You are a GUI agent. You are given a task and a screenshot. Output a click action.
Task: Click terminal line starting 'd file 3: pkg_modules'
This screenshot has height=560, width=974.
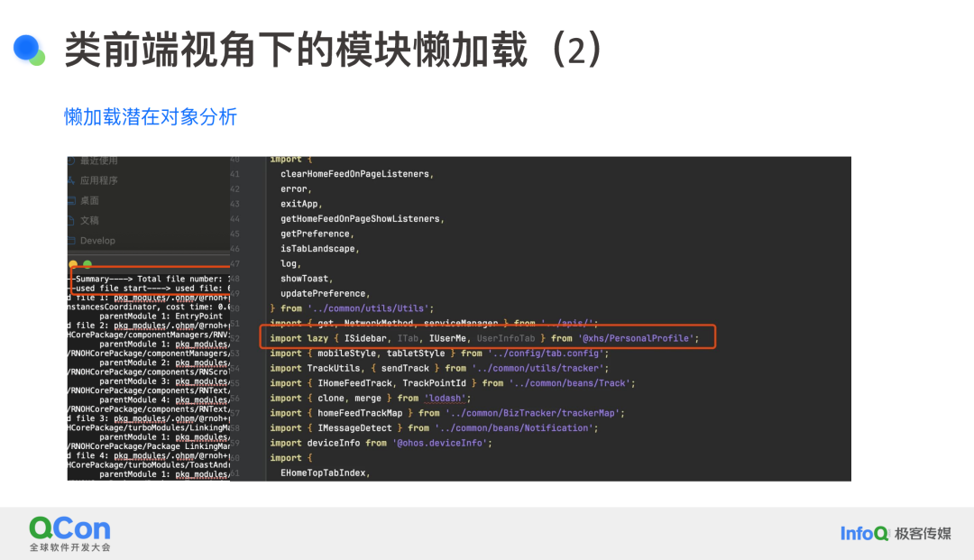pos(149,418)
